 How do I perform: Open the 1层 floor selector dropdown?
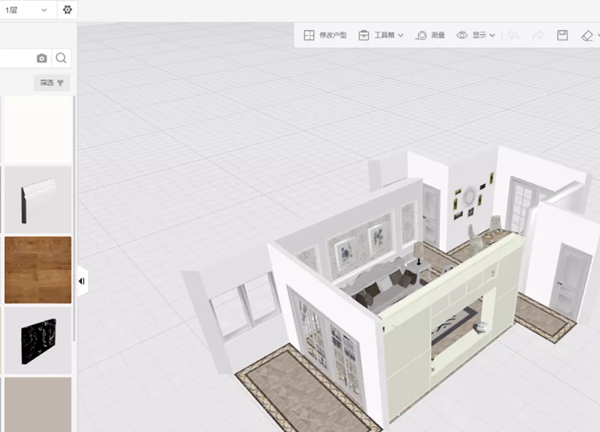27,10
